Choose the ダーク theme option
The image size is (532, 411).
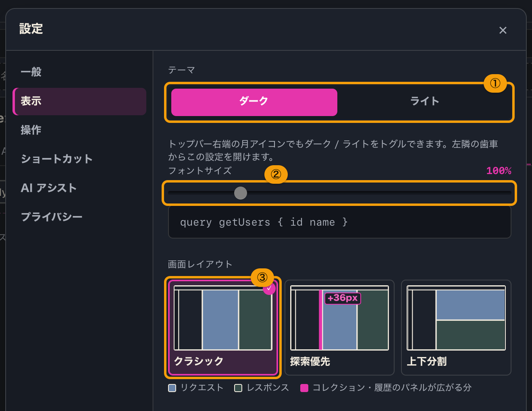[254, 102]
